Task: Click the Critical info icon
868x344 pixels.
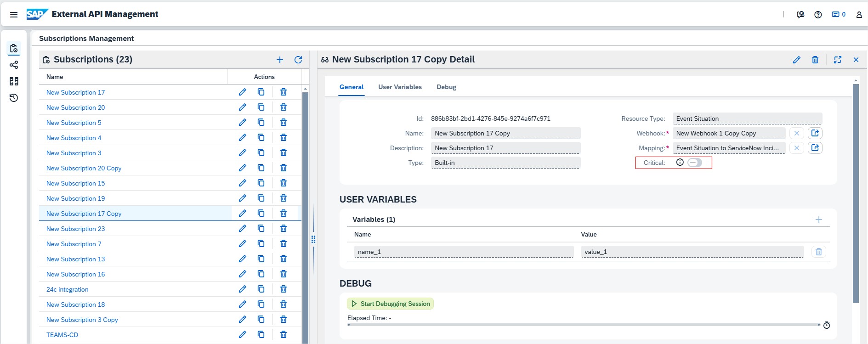Action: point(680,163)
